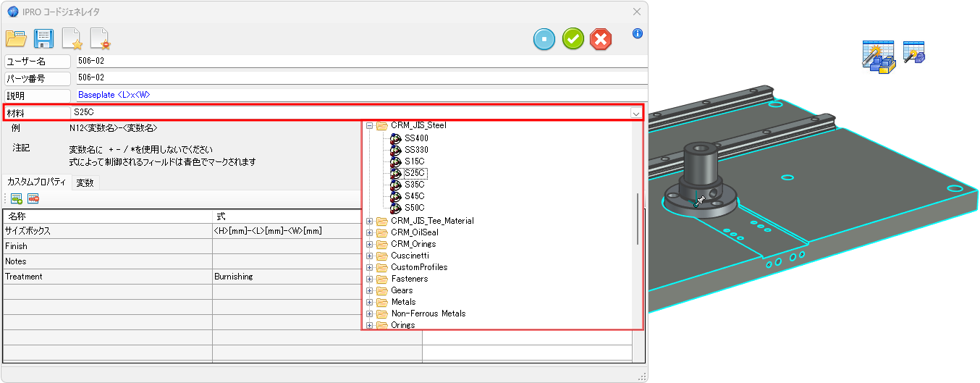
Task: Expand the CRM_OilSeal folder
Action: coord(369,232)
